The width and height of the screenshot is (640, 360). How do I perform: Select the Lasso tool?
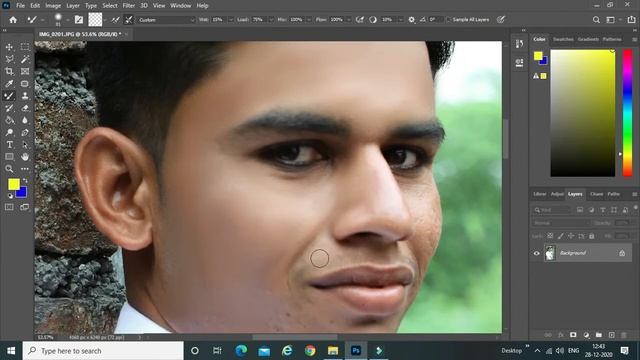click(x=9, y=59)
